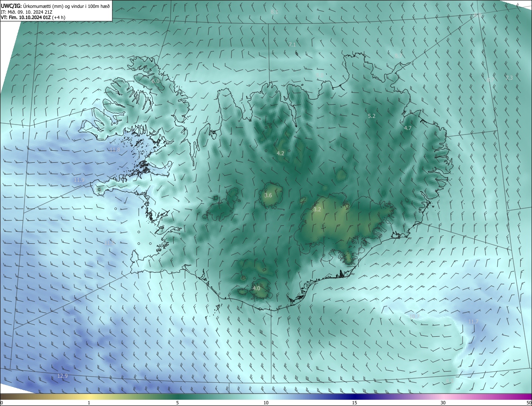Click the map value label 12.9

62,376
